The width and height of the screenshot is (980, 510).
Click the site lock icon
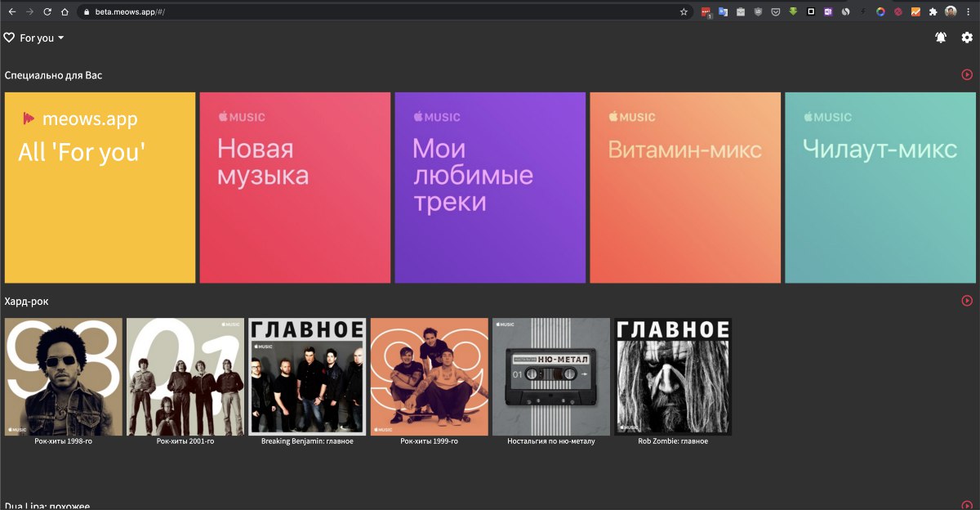(87, 12)
